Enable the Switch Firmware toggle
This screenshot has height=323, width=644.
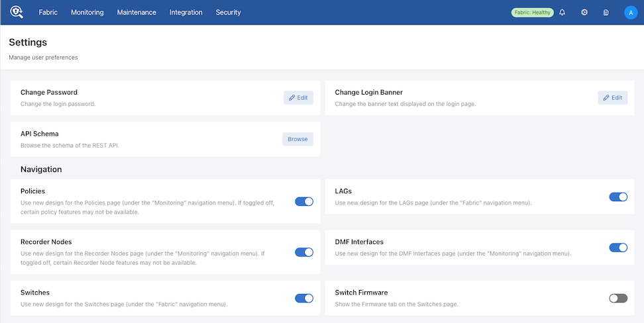pos(617,298)
